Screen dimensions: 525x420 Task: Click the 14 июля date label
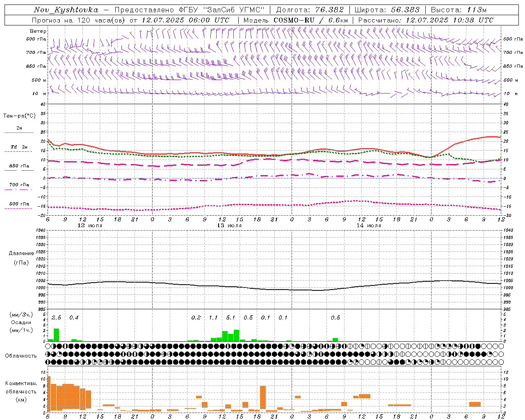369,225
